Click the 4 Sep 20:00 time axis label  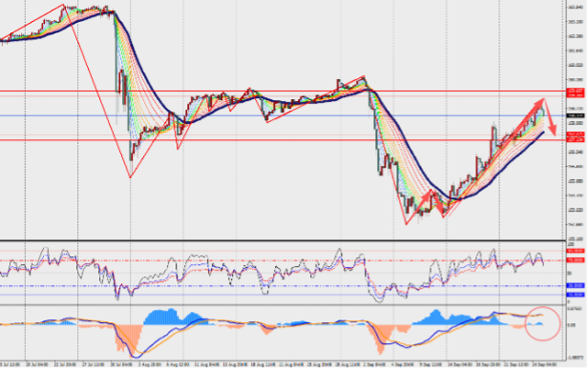click(x=403, y=364)
